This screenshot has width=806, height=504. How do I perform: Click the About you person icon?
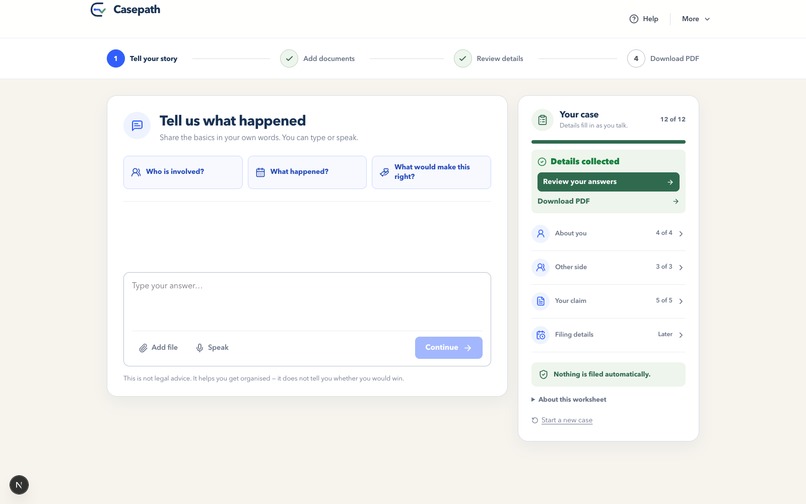540,233
